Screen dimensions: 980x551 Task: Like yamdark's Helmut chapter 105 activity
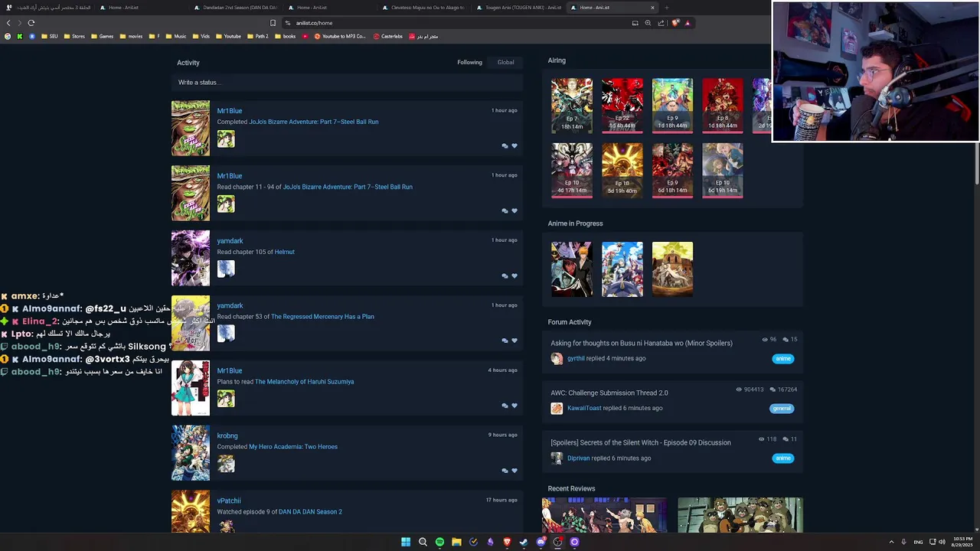[x=514, y=275]
